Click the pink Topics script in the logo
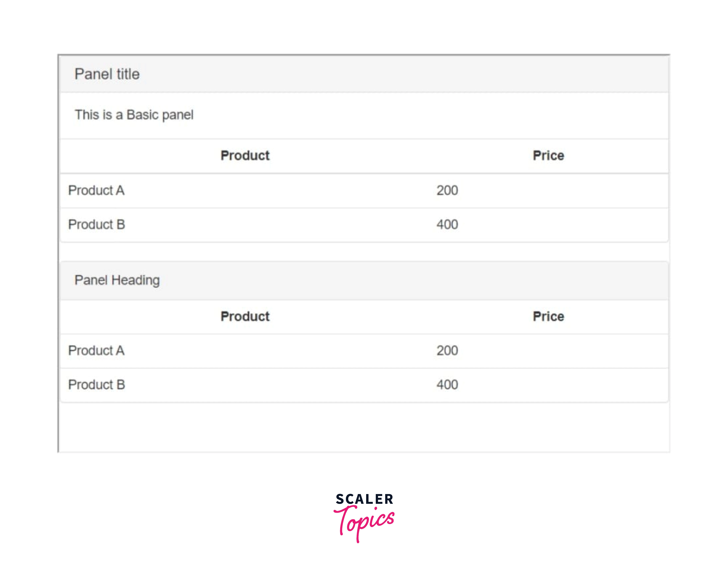This screenshot has width=728, height=584. 366,522
